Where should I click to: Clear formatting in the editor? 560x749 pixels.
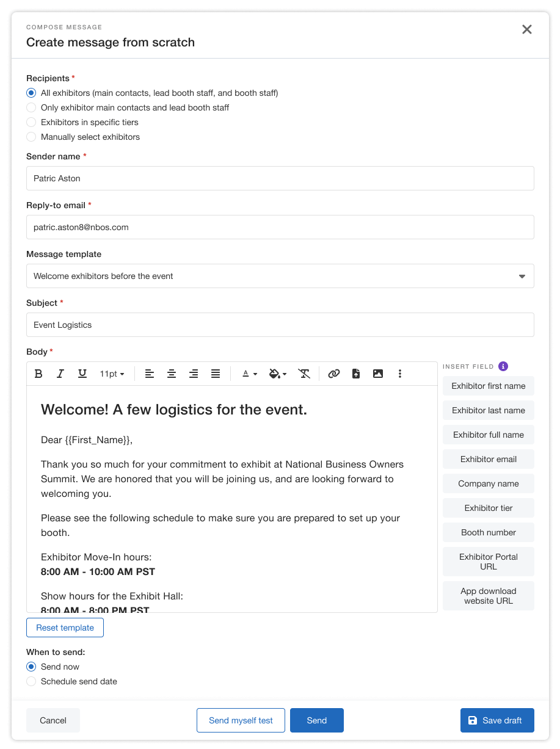coord(304,374)
